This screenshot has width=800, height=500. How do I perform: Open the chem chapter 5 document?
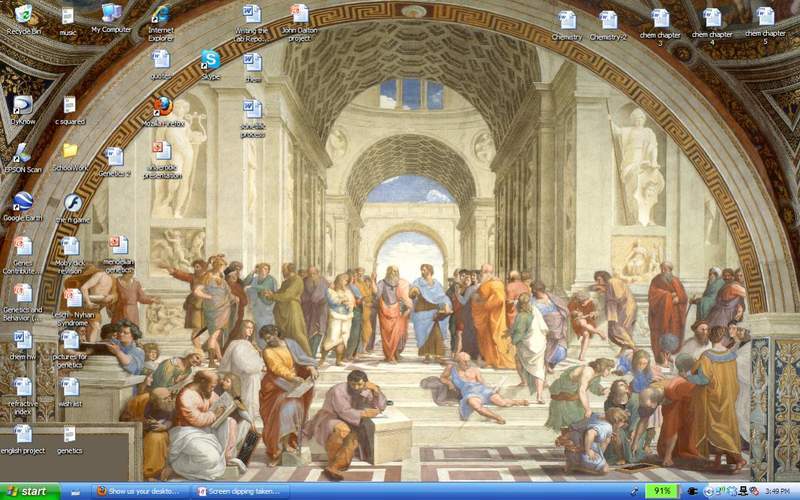point(765,26)
